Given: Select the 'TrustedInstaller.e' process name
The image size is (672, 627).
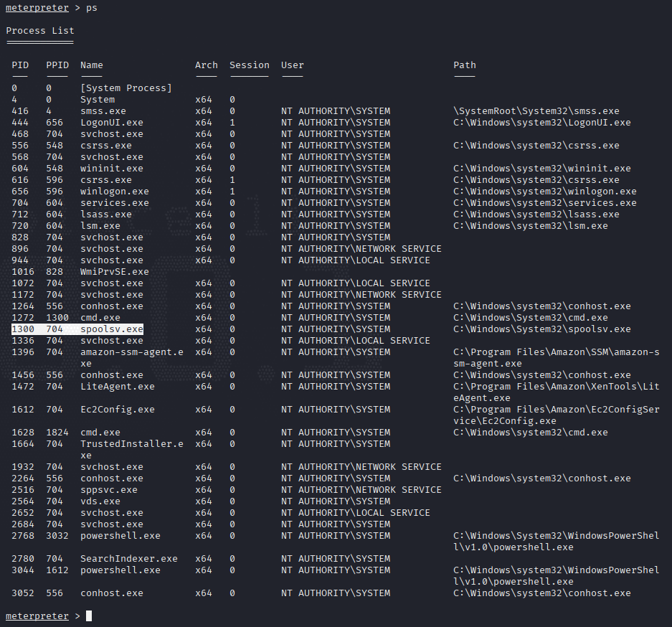Looking at the screenshot, I should click(x=131, y=444).
